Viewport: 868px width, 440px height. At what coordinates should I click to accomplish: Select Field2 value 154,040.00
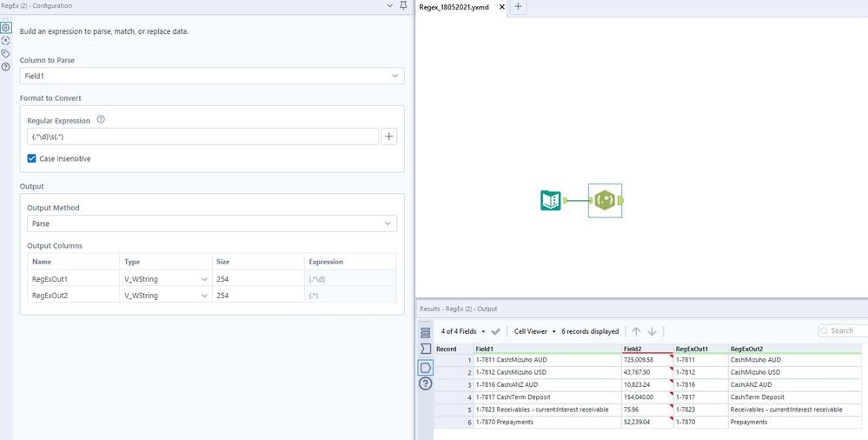click(x=647, y=397)
